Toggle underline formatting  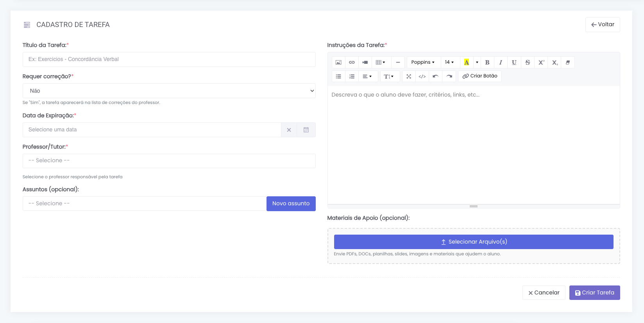[514, 63]
